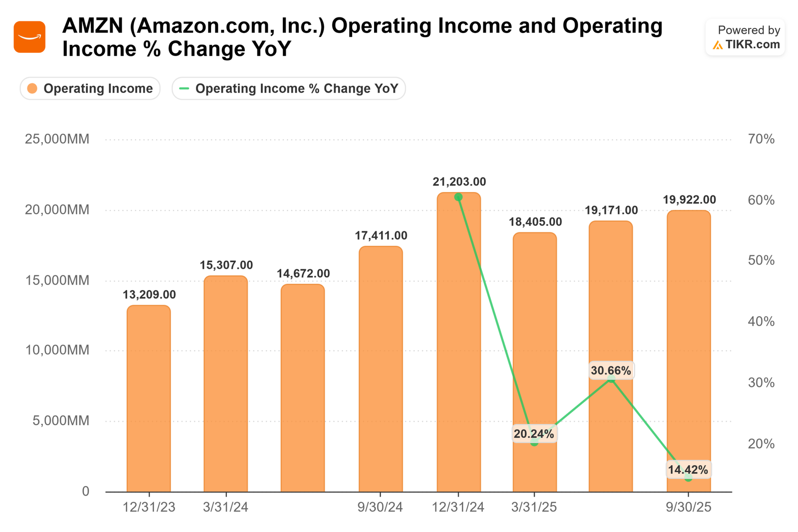This screenshot has height=532, width=798.
Task: Click the 30.66% data point label
Action: pyautogui.click(x=611, y=370)
